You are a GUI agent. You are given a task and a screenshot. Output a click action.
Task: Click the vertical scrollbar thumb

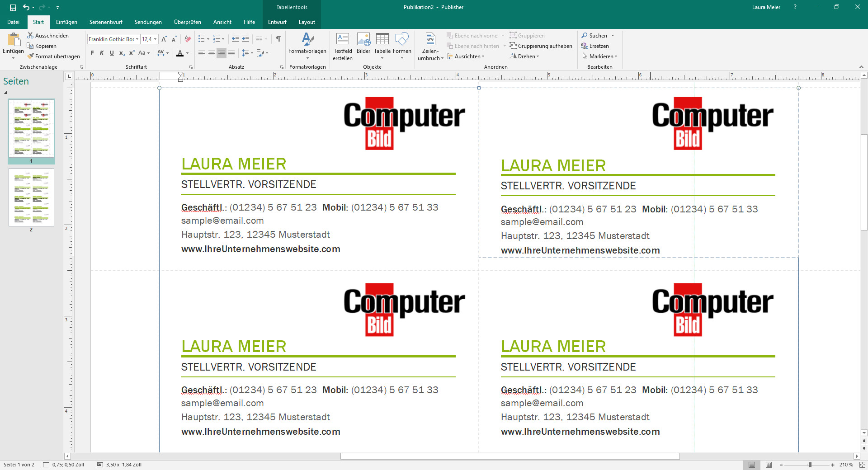click(864, 183)
